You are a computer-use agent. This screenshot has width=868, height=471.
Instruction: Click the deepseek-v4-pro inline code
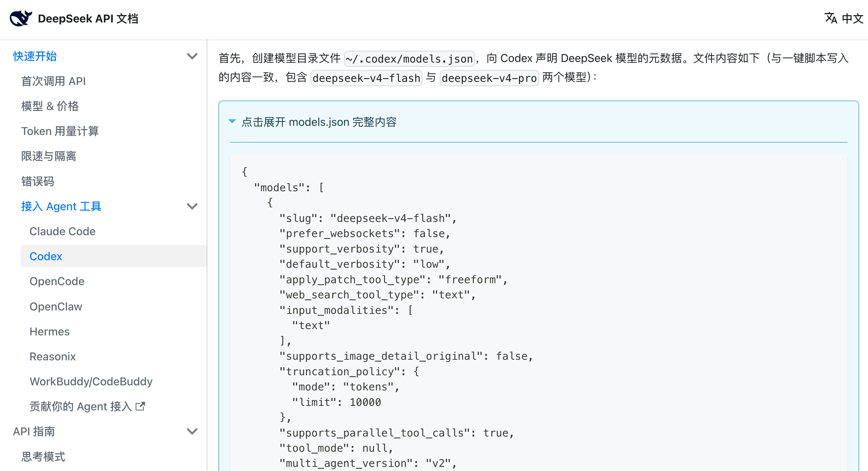tap(489, 78)
